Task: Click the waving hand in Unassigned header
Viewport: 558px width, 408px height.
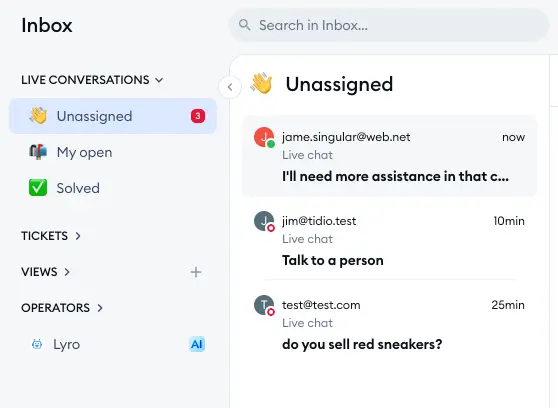Action: (x=261, y=83)
